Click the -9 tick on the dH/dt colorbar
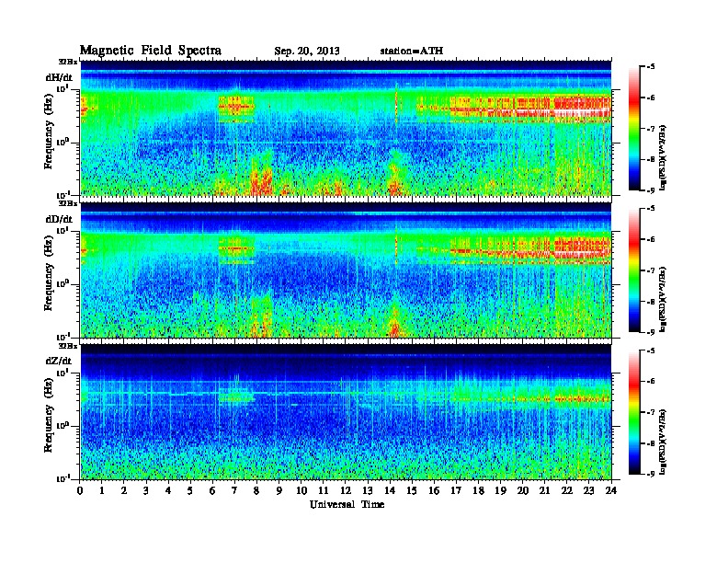Screen dimensions: 728x563 (x=651, y=190)
